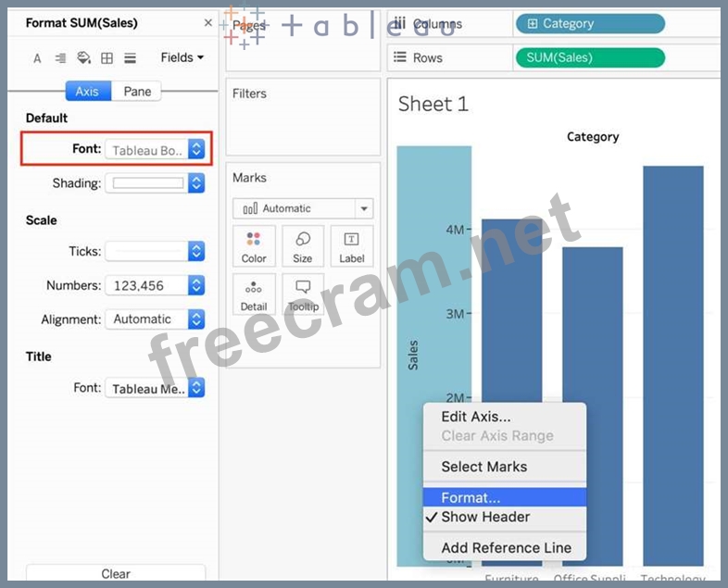Click the Borders formatting icon
This screenshot has width=728, height=588.
[107, 58]
